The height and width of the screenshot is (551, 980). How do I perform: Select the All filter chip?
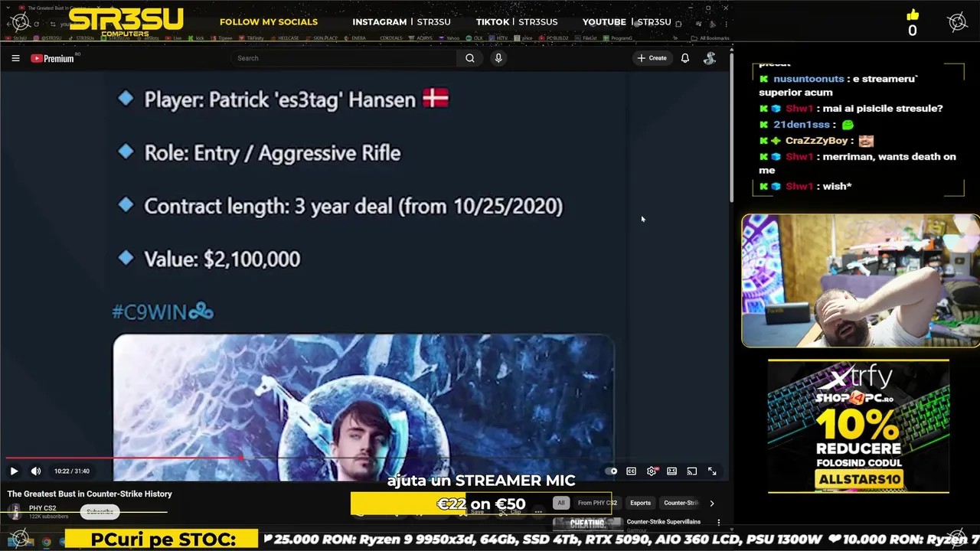click(561, 503)
